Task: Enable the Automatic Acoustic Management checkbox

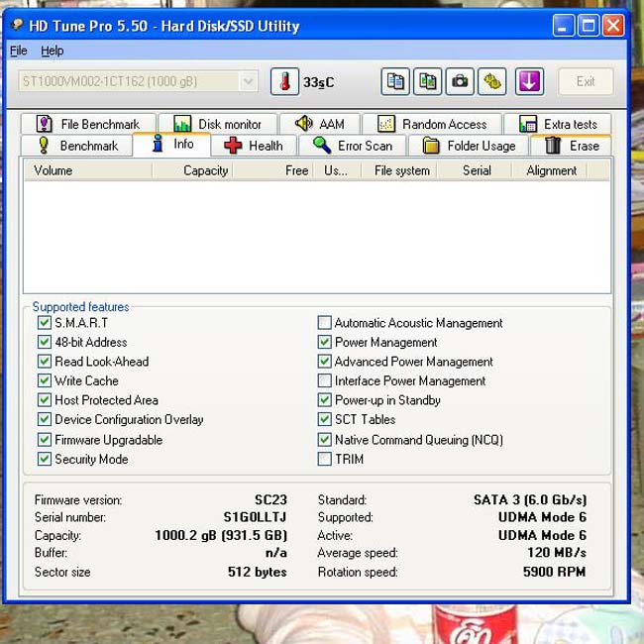Action: (x=324, y=323)
